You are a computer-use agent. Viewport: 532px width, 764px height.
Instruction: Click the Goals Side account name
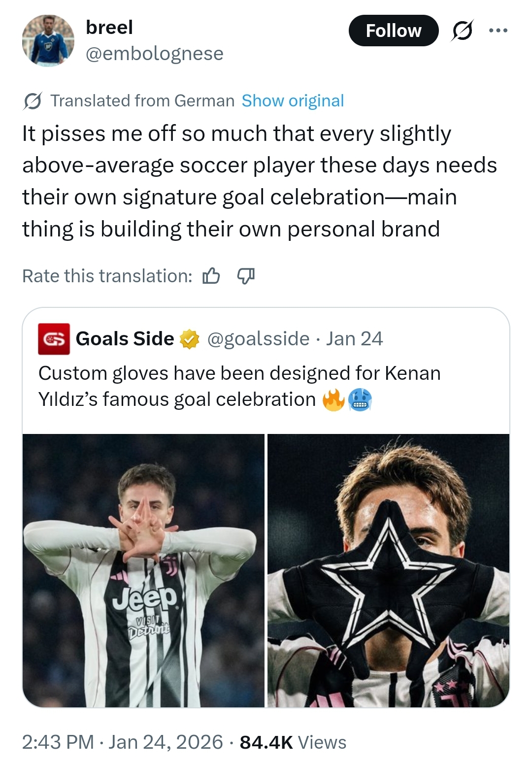coord(125,339)
